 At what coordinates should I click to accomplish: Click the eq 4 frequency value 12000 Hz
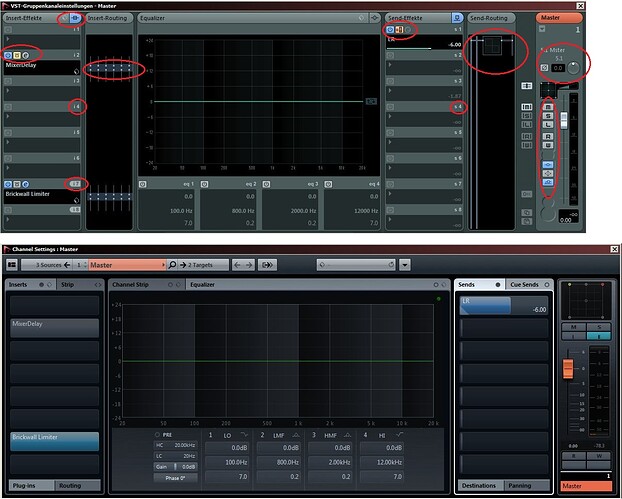[x=366, y=211]
